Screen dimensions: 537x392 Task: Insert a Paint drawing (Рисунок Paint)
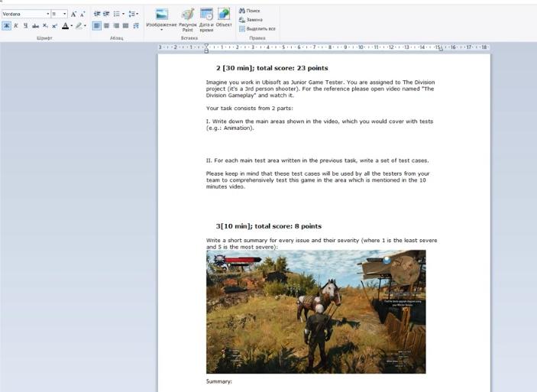click(x=188, y=18)
